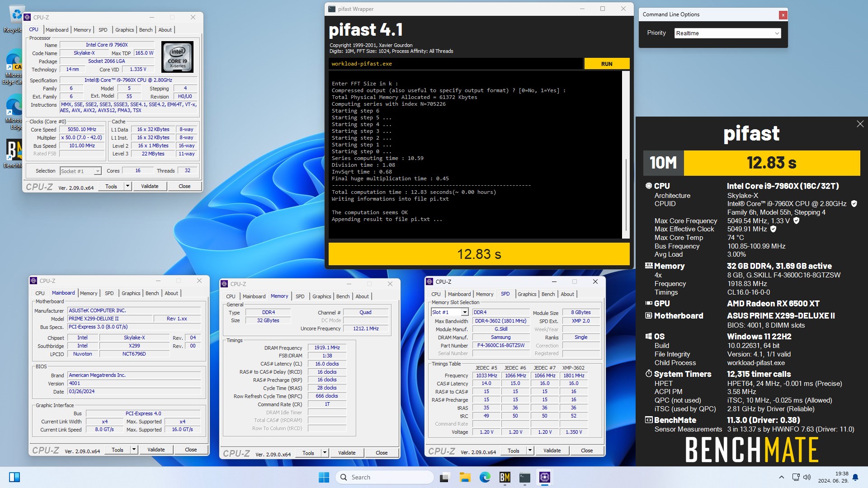Select Core Speed value 5050.10 MHz
The width and height of the screenshot is (868, 488).
click(82, 130)
